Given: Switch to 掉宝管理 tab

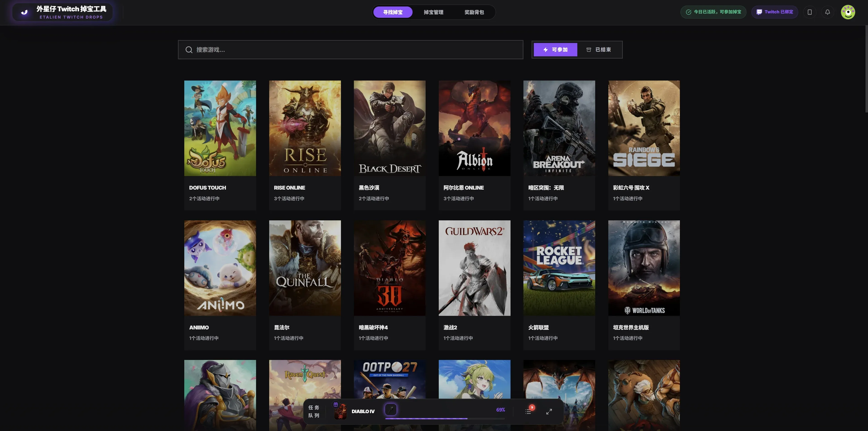Looking at the screenshot, I should point(434,12).
